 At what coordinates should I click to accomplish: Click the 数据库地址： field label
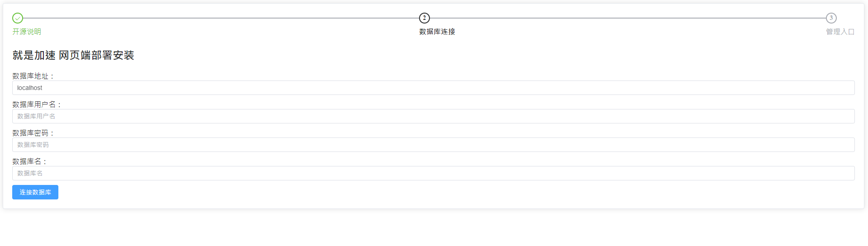click(x=33, y=76)
